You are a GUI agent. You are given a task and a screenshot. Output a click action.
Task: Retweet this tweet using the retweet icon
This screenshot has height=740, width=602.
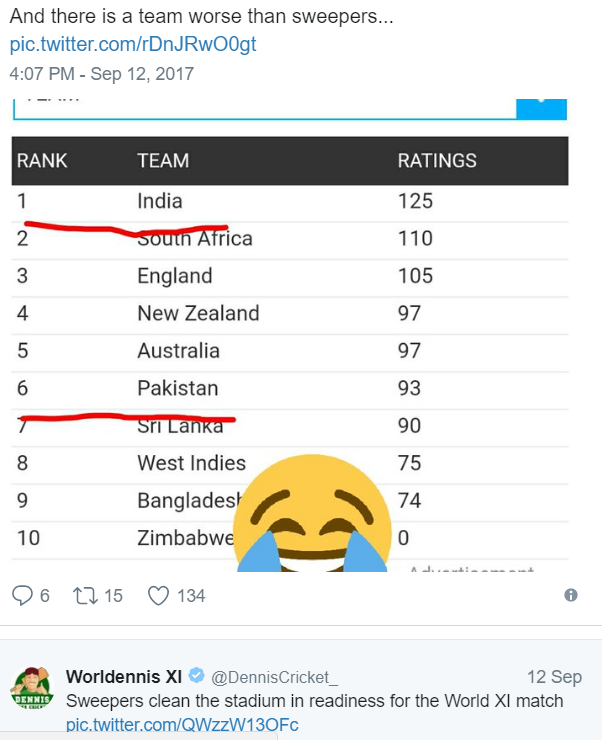85,595
